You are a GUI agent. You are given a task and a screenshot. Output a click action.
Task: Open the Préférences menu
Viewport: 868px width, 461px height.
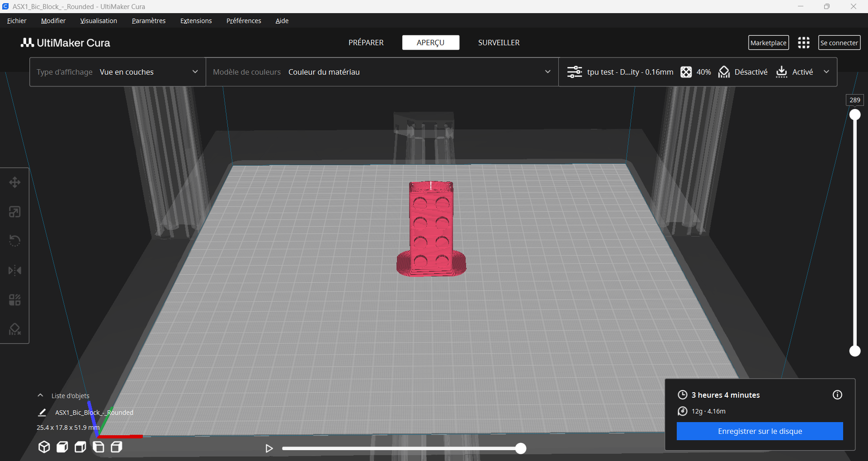(244, 21)
